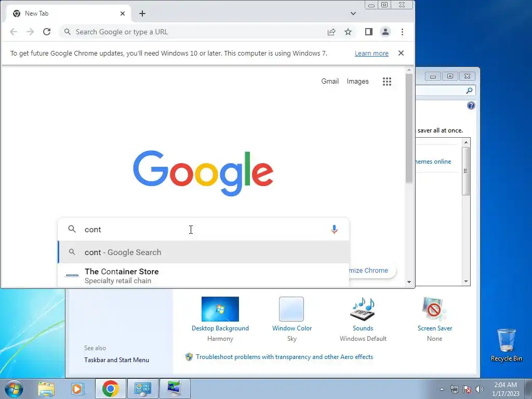Bookmark this tab with the star icon
The image size is (532, 399).
[348, 32]
